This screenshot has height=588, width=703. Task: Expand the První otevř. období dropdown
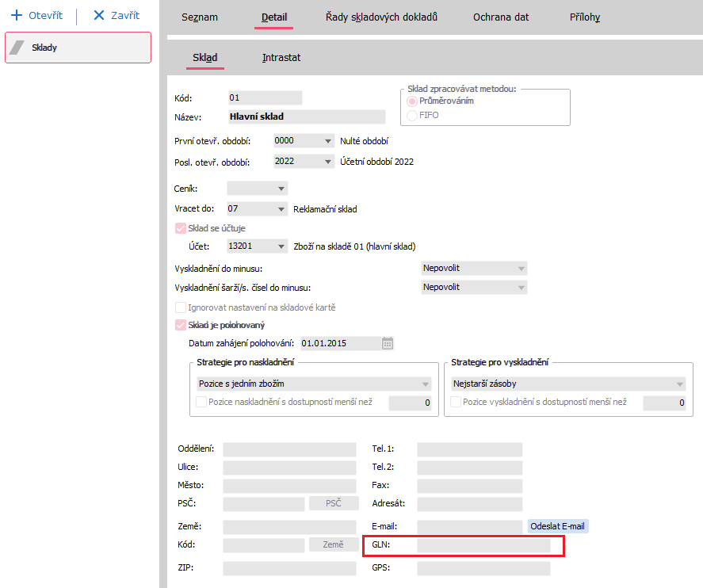click(x=328, y=141)
